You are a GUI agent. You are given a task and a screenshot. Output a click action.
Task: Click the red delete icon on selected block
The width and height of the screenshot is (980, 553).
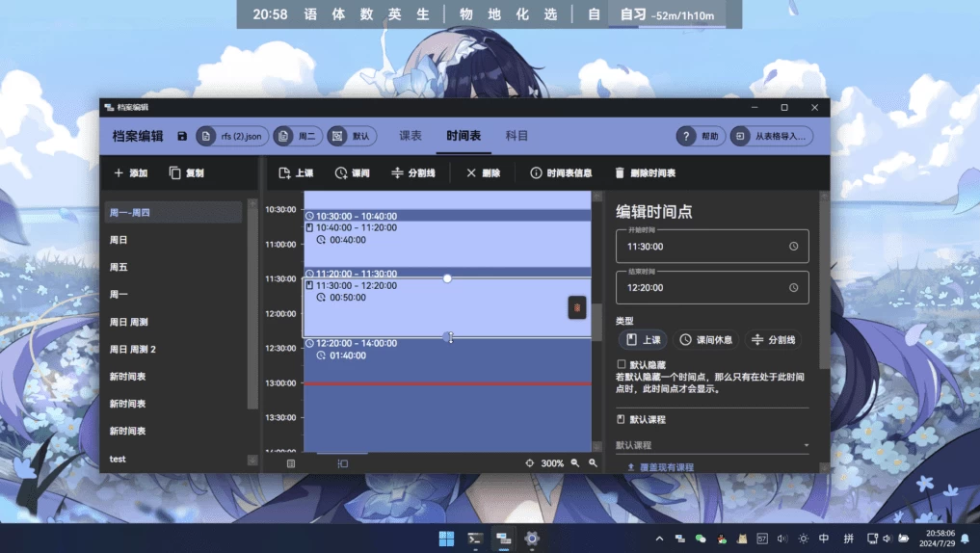pyautogui.click(x=577, y=307)
